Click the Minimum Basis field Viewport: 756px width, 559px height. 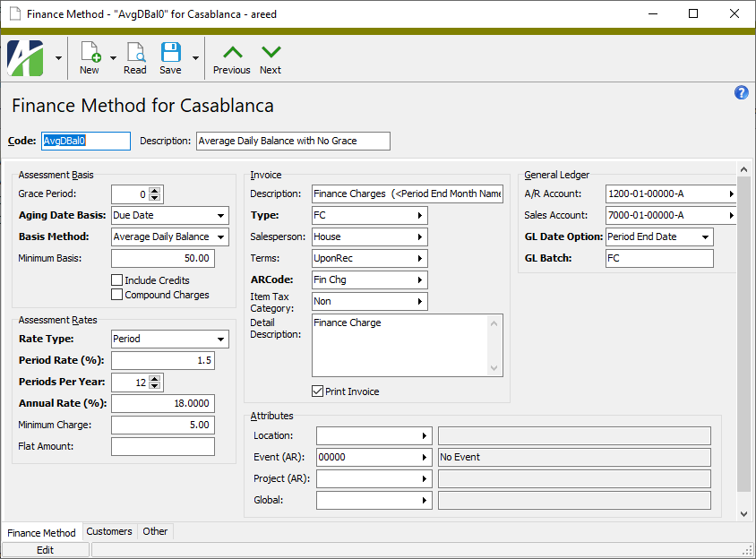pos(163,259)
